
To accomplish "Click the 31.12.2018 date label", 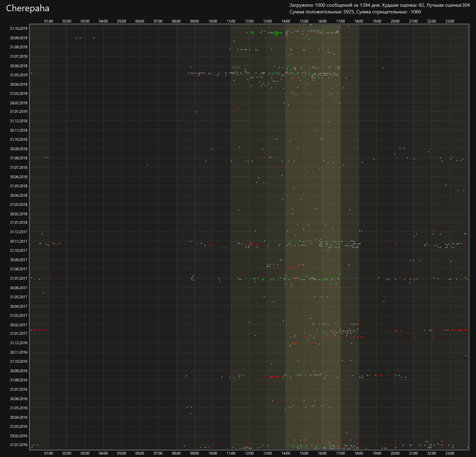I will coord(19,121).
